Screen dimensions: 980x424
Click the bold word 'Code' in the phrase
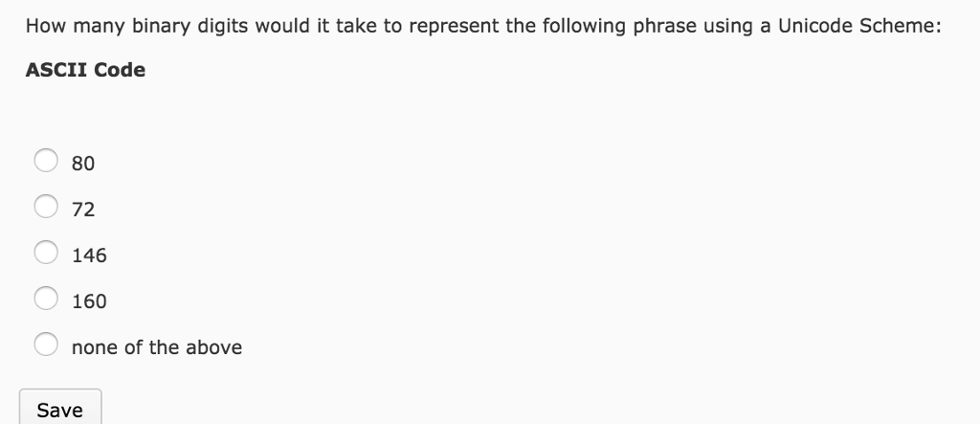click(x=120, y=70)
